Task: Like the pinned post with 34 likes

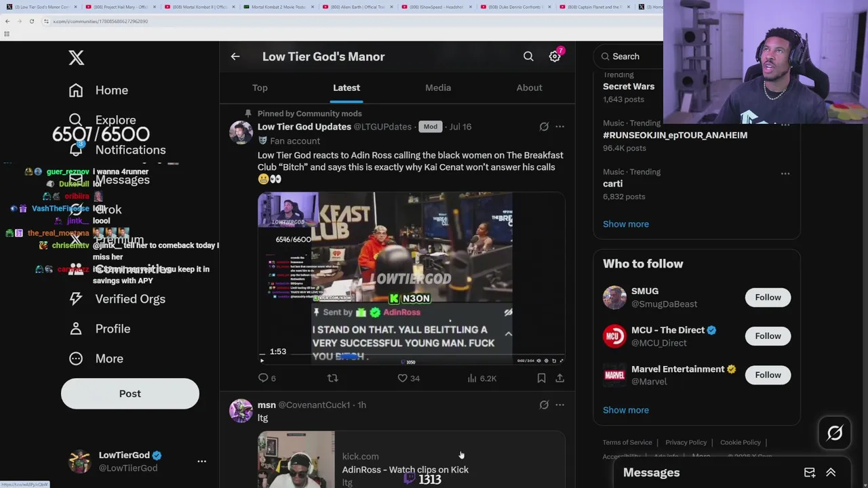Action: (408, 378)
